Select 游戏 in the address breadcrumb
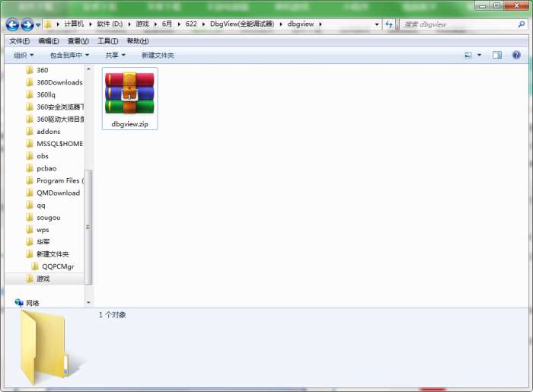 [142, 24]
